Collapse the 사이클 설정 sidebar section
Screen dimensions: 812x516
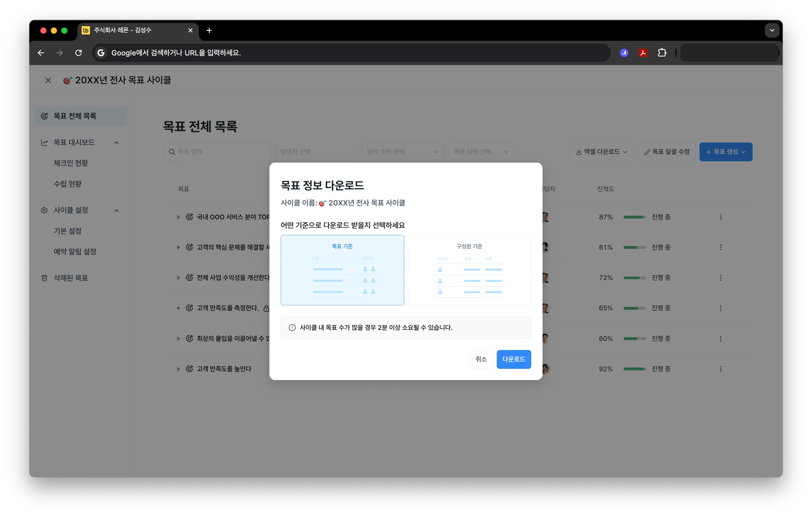(116, 210)
